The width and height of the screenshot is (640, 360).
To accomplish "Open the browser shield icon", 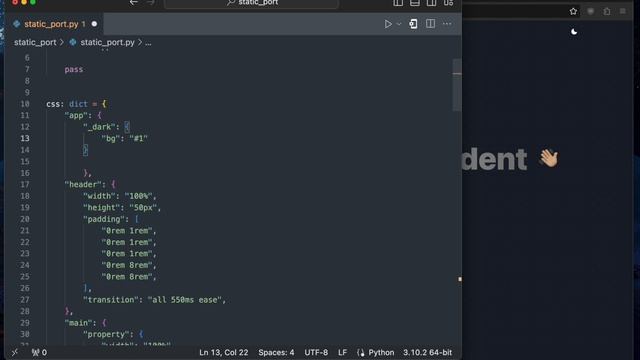I will pyautogui.click(x=590, y=11).
